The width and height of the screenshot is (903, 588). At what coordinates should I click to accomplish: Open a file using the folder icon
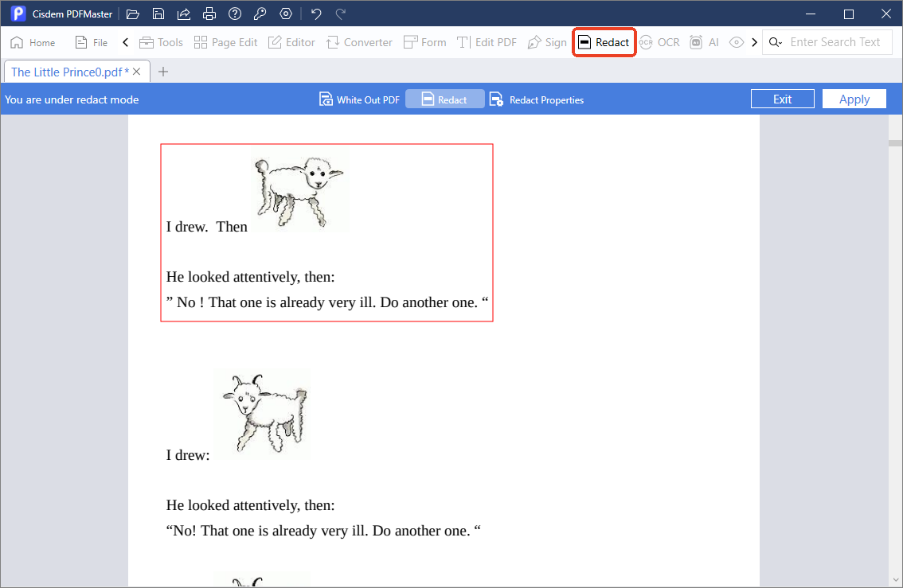point(133,14)
